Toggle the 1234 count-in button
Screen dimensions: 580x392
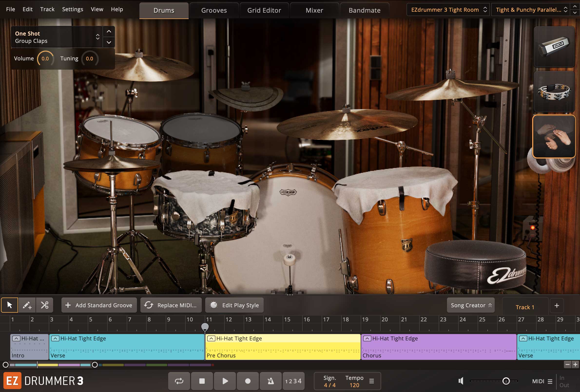(293, 381)
